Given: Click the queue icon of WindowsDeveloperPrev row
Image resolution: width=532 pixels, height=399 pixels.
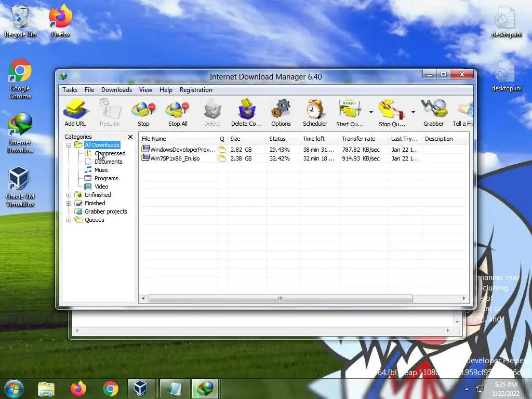Looking at the screenshot, I should 222,150.
